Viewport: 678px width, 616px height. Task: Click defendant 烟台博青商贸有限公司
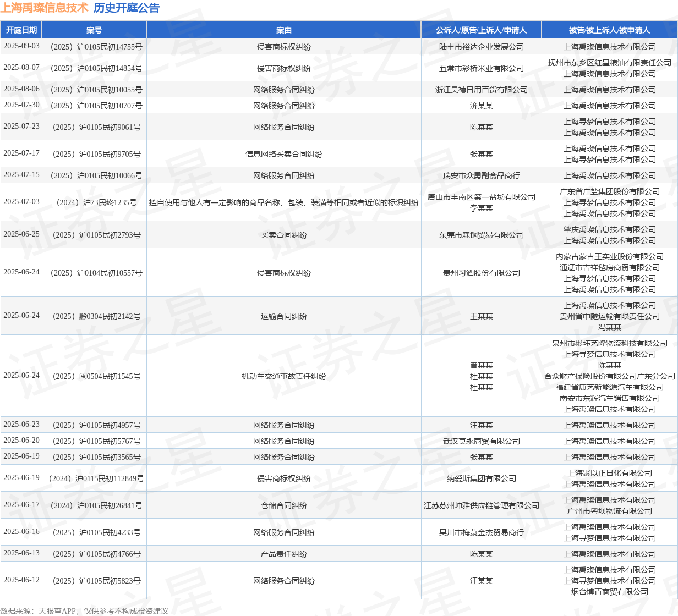click(610, 592)
